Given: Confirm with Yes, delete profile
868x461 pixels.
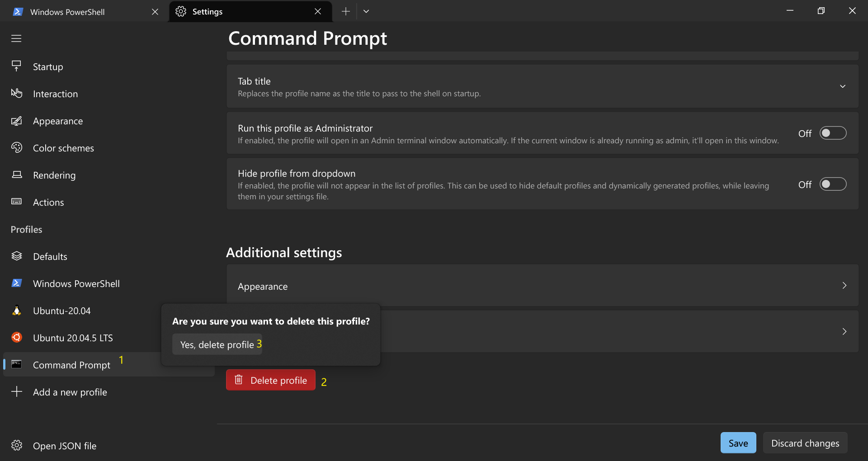Looking at the screenshot, I should click(x=217, y=344).
